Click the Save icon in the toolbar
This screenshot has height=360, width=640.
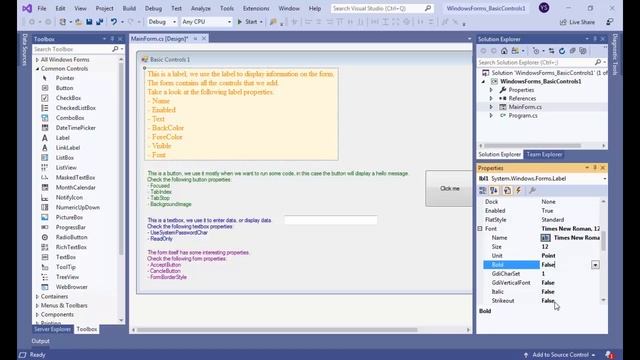pos(89,22)
